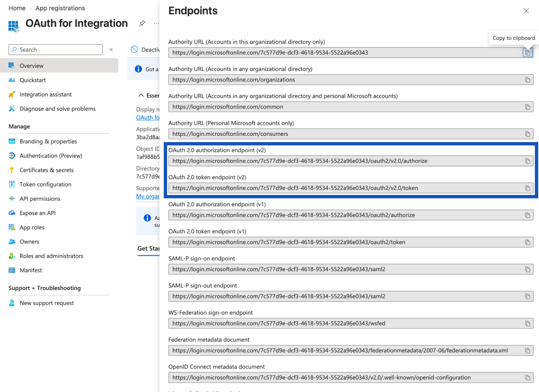
Task: Copy OAuth 2.0 token endpoint (v2)
Action: (527, 188)
